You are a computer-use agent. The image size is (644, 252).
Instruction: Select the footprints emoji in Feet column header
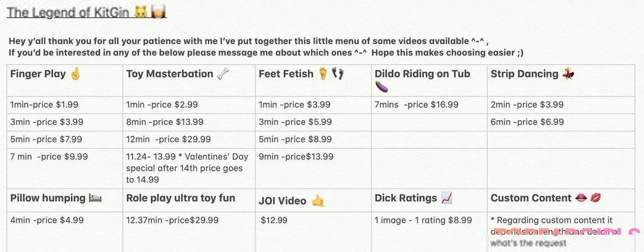338,74
